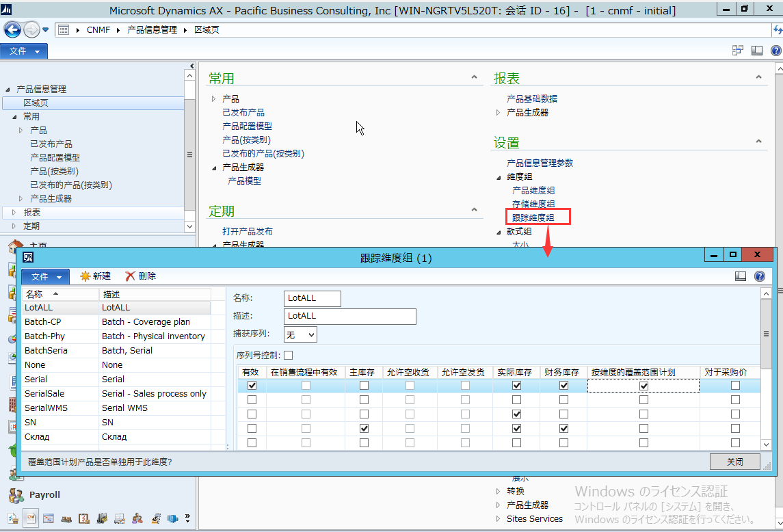783x532 pixels.
Task: Check 对于采购价 in the highlighted grid row
Action: [735, 386]
